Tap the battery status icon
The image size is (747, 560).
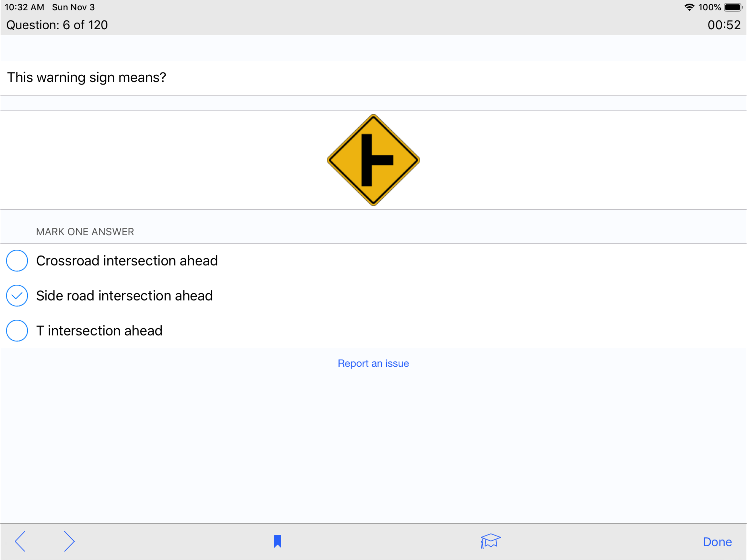click(x=733, y=7)
